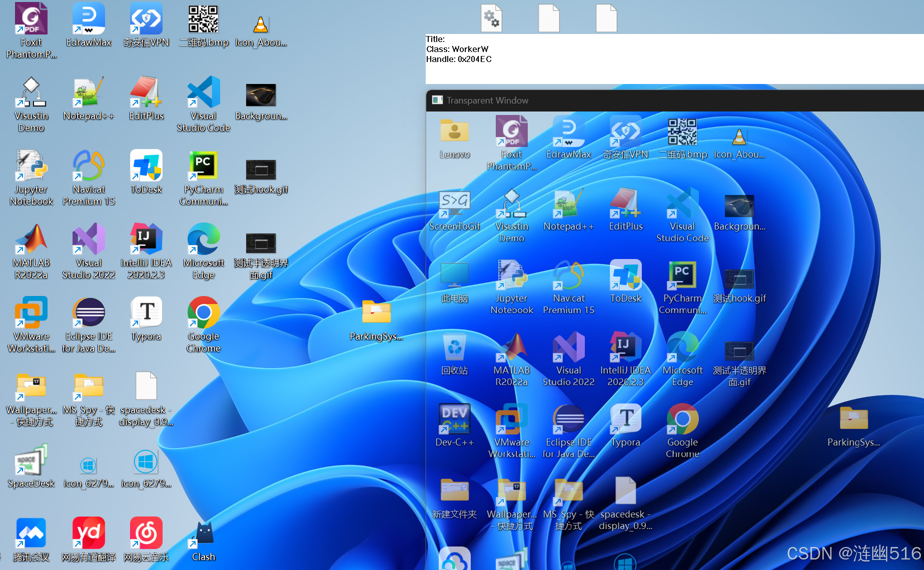Open Navicat Premium 15 on the left desktop
The width and height of the screenshot is (924, 570).
(x=89, y=177)
